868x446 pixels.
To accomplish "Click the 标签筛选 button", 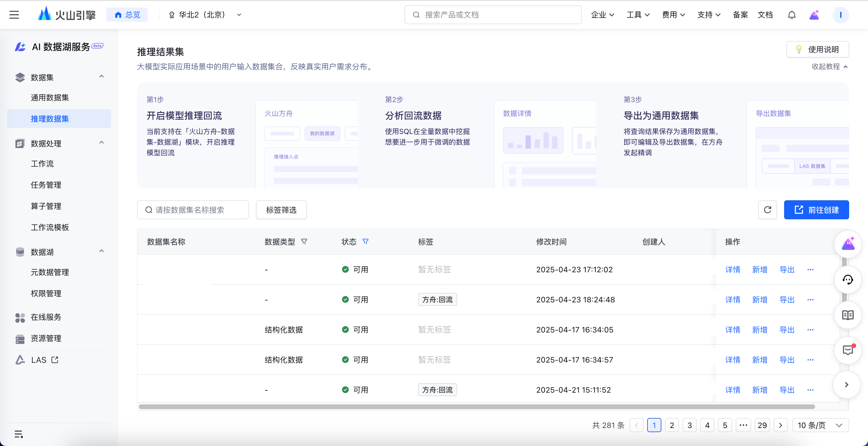I will 281,210.
